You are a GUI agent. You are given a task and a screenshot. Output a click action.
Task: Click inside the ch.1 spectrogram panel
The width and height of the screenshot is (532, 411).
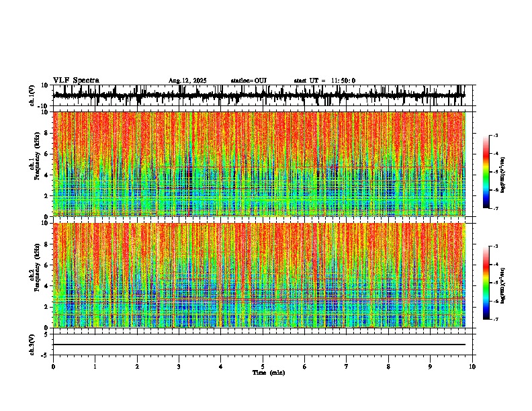pos(259,164)
